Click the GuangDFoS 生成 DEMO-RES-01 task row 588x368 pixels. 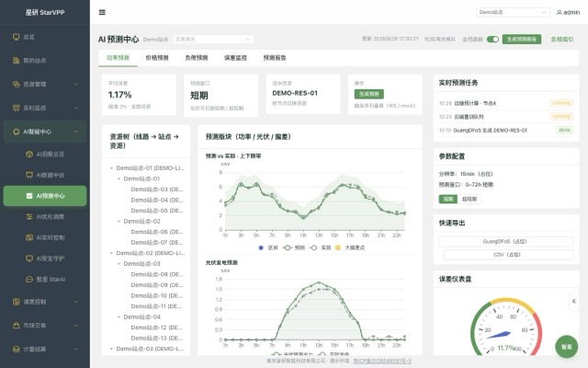click(x=506, y=131)
